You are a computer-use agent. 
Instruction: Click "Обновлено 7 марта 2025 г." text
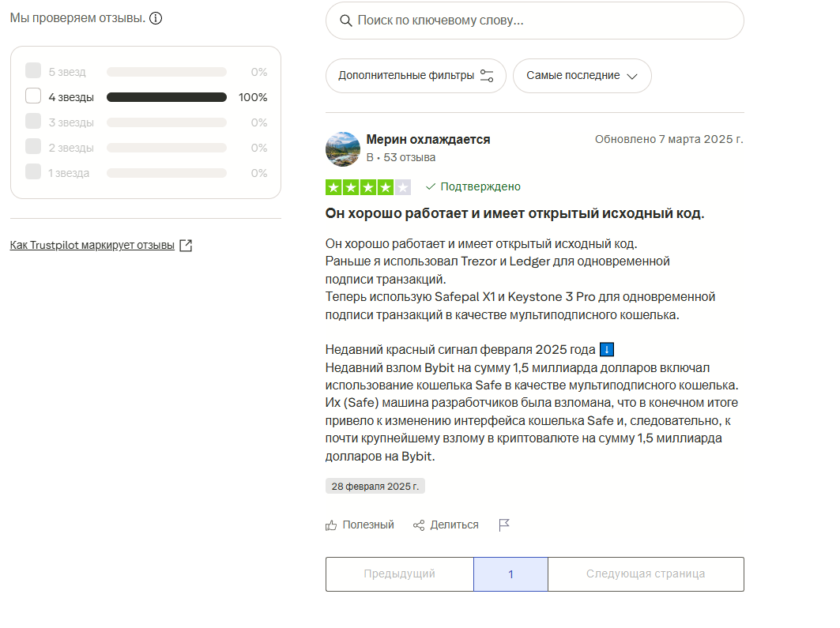(x=669, y=139)
